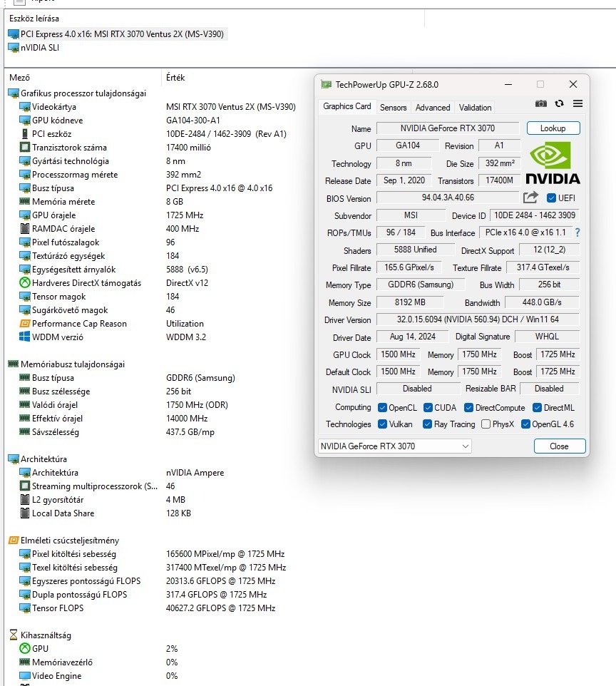Click the RAMDAC órajele row icon

[25, 229]
